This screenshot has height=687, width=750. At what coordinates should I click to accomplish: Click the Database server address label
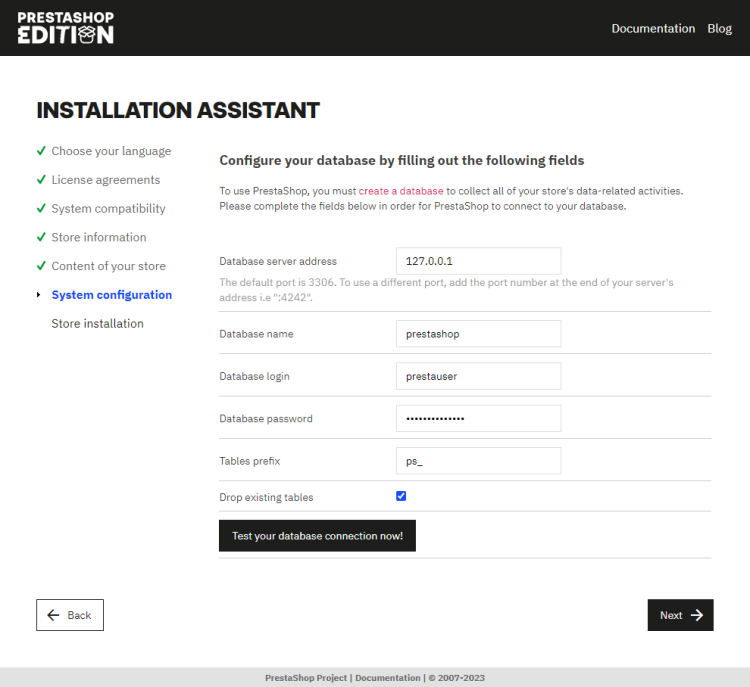point(278,261)
